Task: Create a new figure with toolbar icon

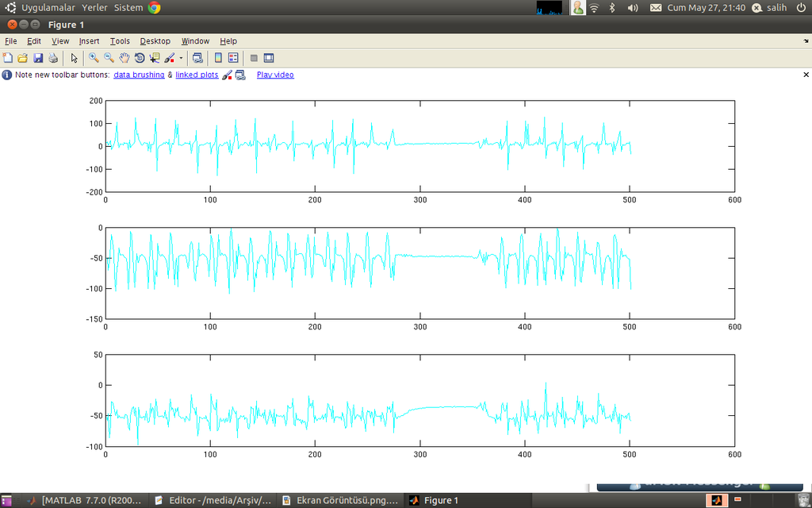Action: (8, 58)
